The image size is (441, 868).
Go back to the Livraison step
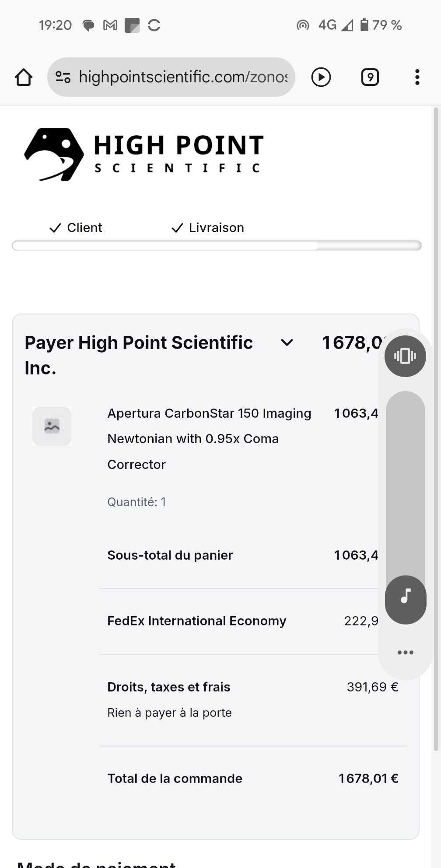tap(208, 228)
